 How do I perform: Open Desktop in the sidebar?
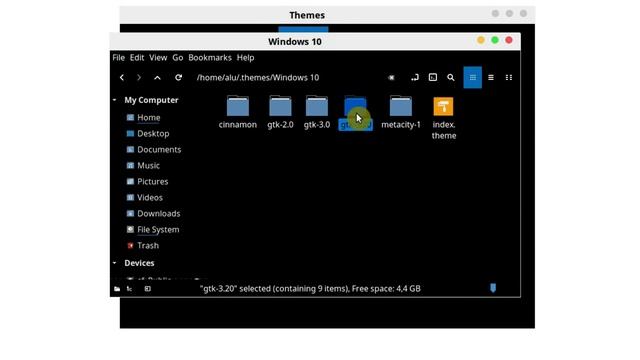153,133
